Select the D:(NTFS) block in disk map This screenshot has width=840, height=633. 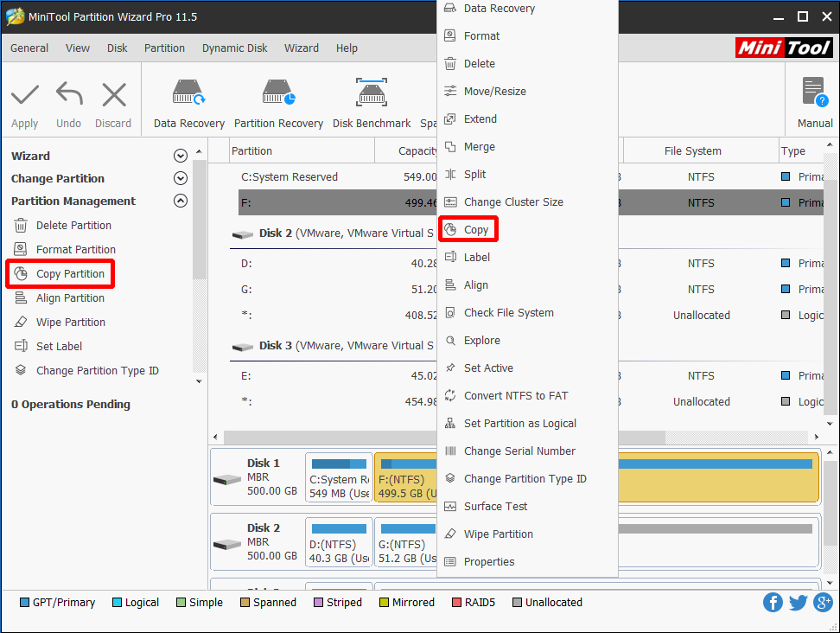(x=339, y=543)
